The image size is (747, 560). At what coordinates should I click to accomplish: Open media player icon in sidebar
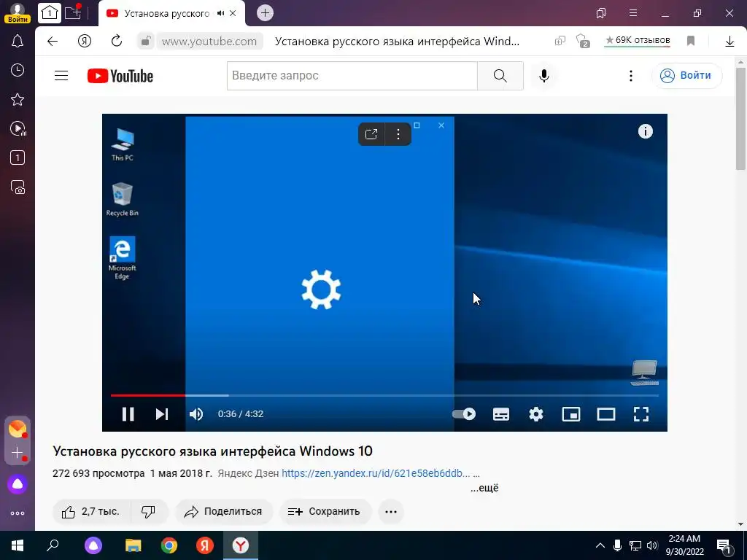click(x=18, y=128)
